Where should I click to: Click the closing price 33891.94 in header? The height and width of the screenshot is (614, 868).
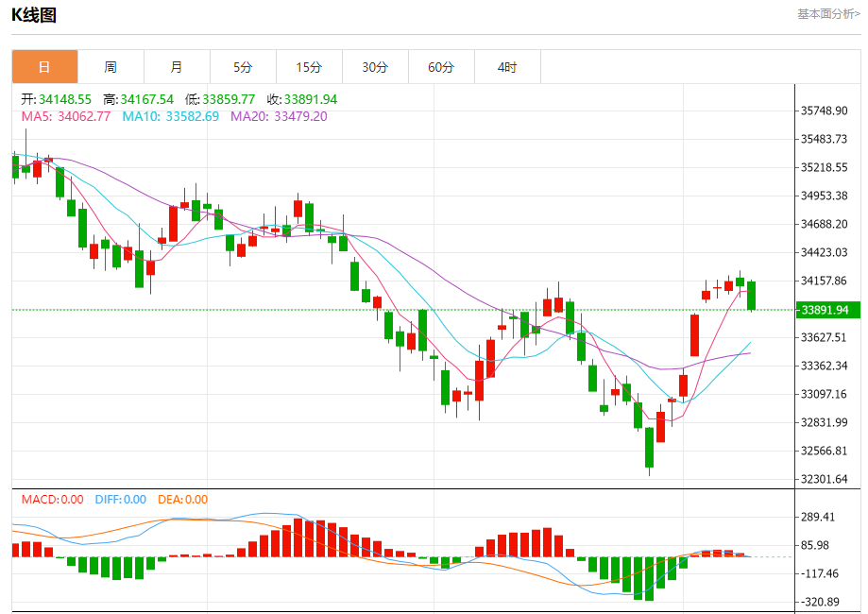[311, 100]
